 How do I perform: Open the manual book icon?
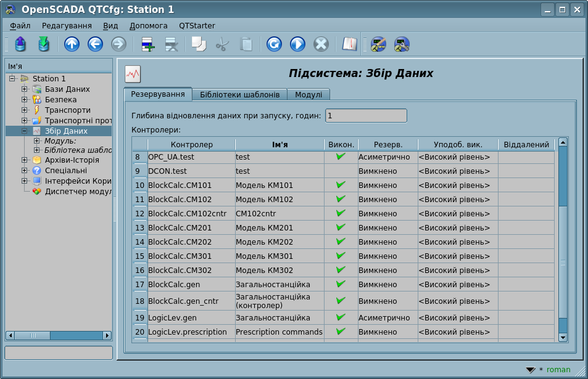click(350, 44)
